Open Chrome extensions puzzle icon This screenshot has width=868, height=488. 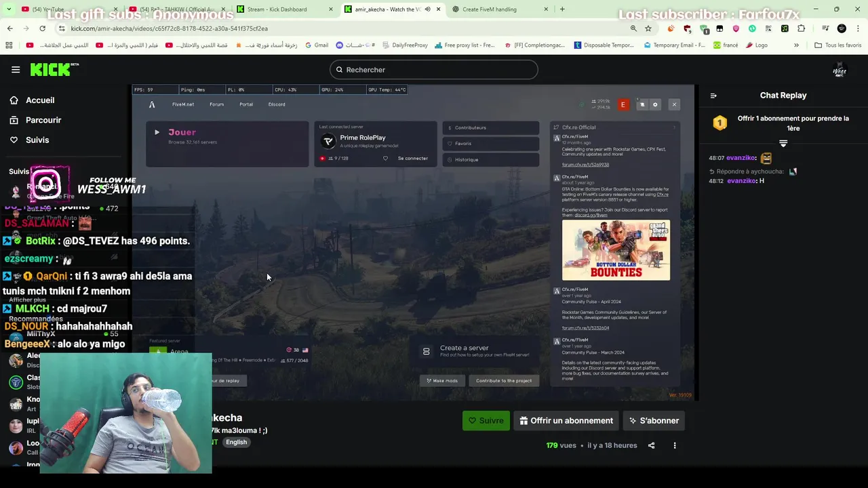point(801,28)
